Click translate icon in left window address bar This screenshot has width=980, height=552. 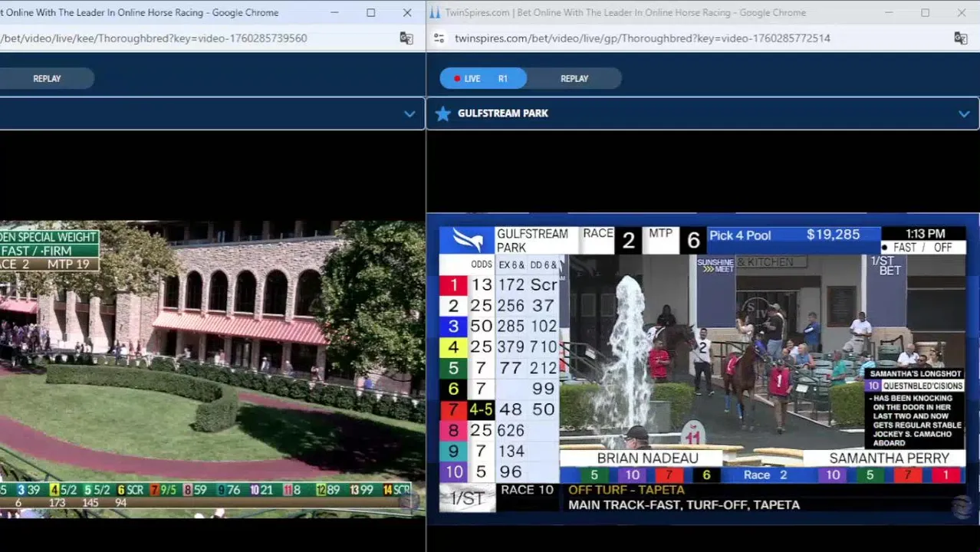(x=406, y=38)
